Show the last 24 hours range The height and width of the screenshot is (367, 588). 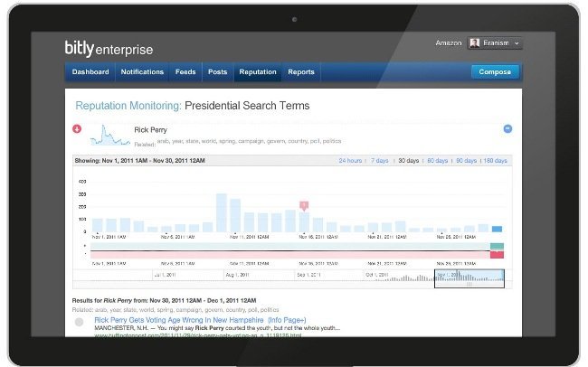tap(350, 160)
